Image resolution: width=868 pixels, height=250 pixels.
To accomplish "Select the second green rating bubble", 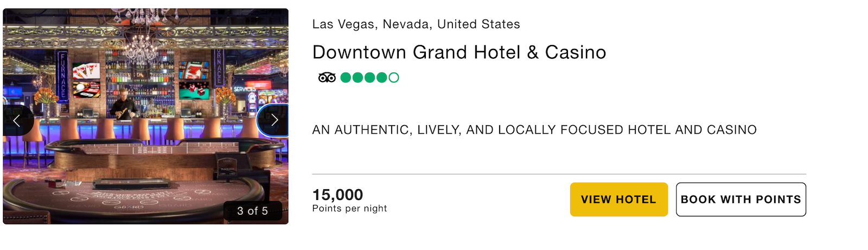I will point(358,78).
